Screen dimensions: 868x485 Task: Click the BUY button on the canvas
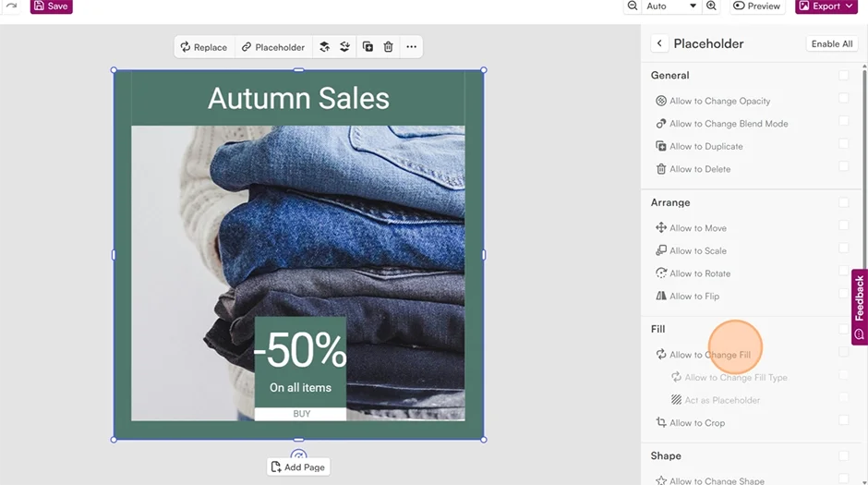pos(301,414)
